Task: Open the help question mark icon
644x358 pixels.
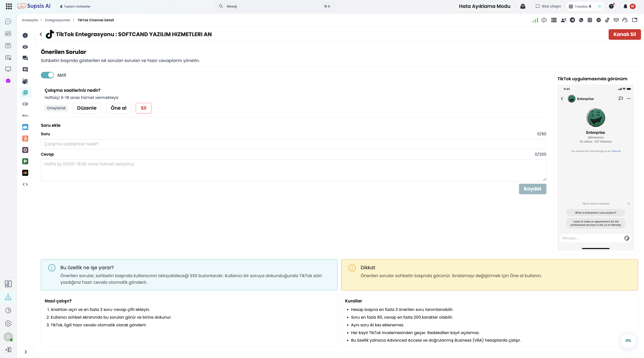Action: pyautogui.click(x=611, y=6)
